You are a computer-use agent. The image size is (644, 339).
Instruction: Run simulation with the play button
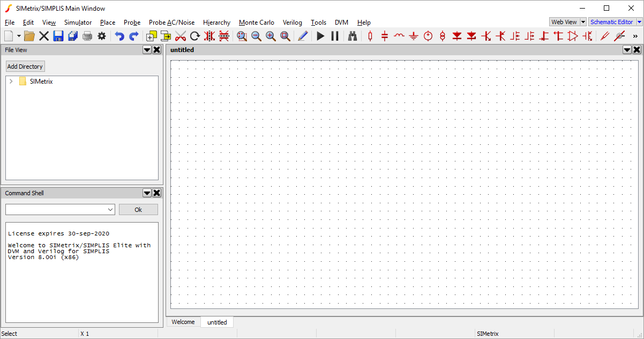click(x=320, y=36)
